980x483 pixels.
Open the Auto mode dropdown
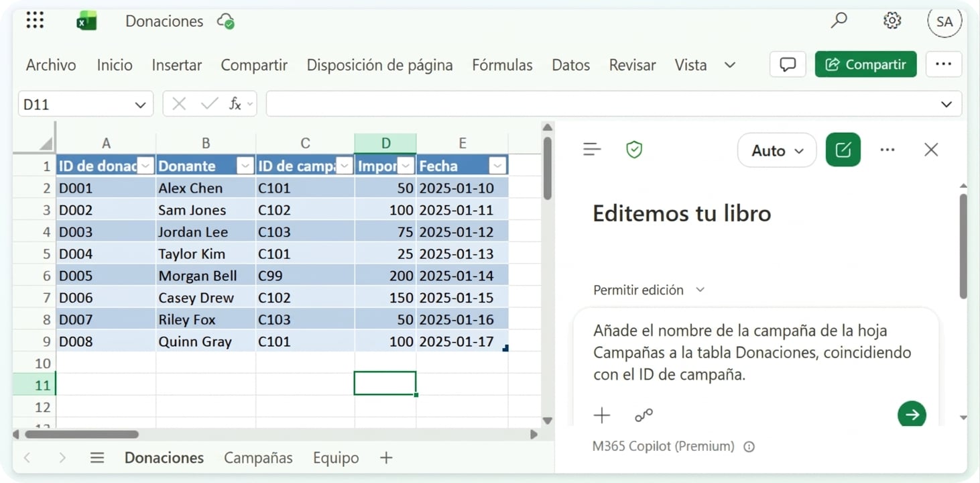[777, 150]
